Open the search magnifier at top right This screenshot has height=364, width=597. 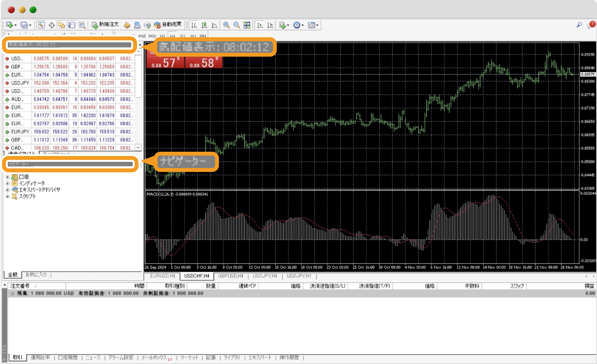pyautogui.click(x=579, y=25)
